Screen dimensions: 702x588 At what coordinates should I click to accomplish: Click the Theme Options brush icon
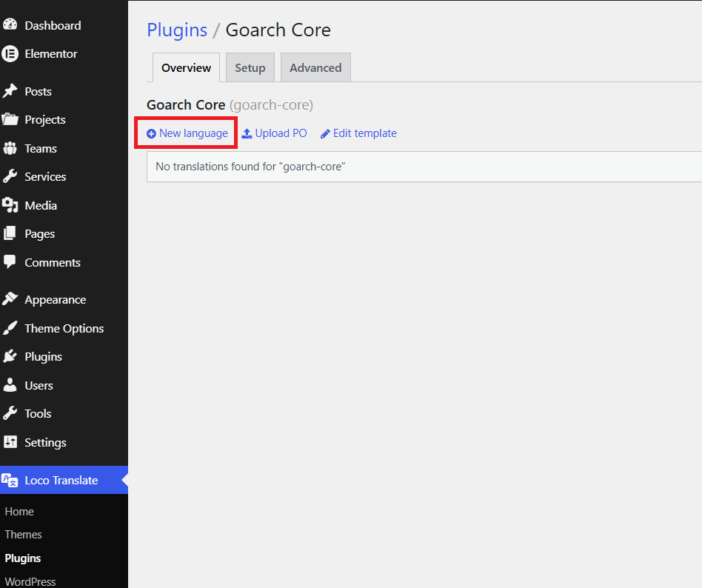10,328
